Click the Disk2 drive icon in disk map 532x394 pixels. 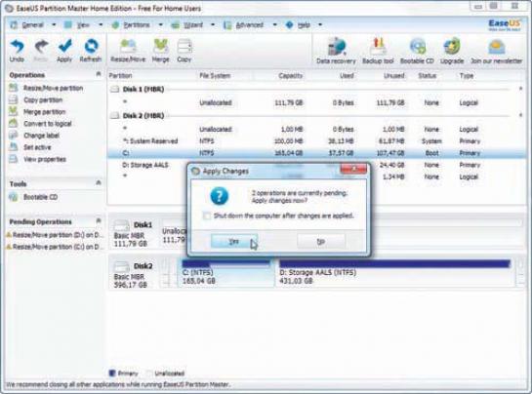tap(122, 266)
